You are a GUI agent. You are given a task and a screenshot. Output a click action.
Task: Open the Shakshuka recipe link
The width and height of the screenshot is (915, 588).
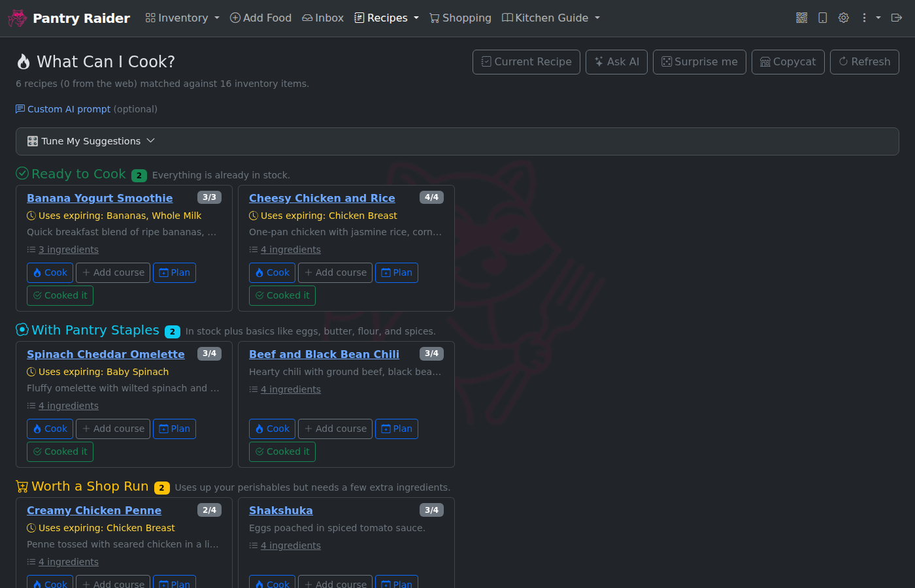tap(281, 510)
